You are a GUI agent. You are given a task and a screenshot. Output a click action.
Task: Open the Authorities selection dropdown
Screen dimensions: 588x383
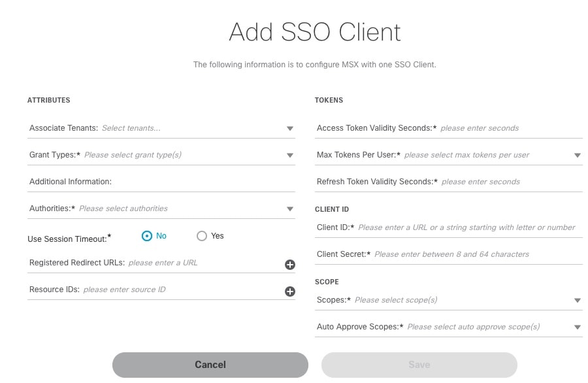[x=290, y=209]
